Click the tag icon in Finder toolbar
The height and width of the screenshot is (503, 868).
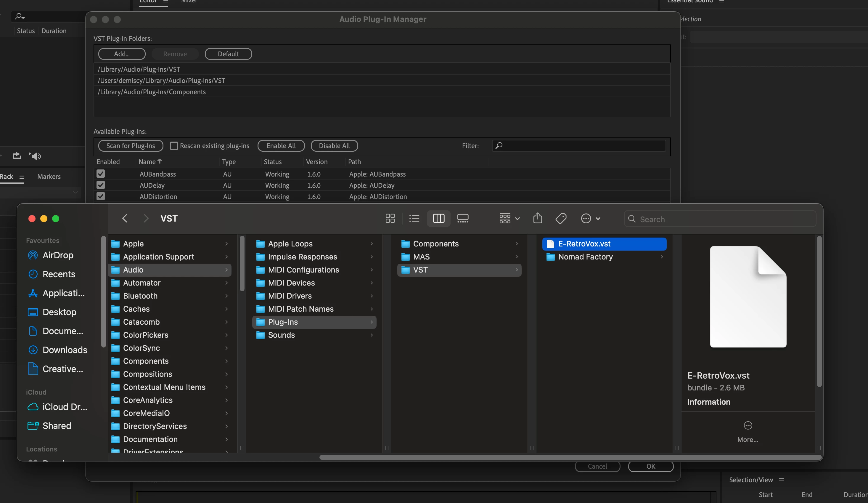point(561,219)
